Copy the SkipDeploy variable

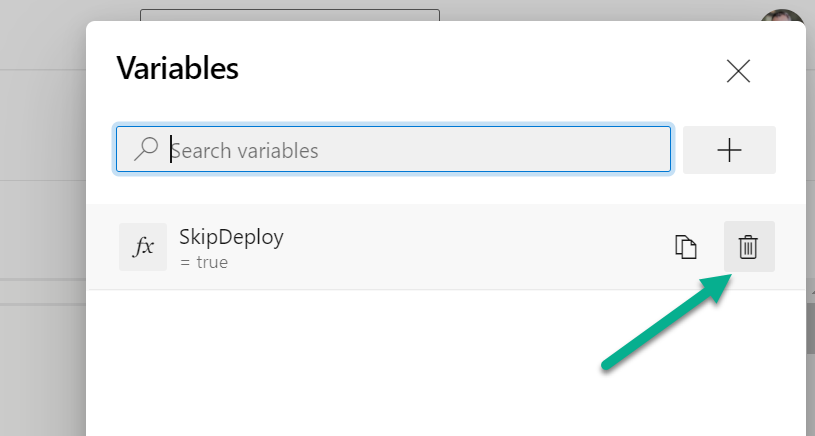(685, 247)
